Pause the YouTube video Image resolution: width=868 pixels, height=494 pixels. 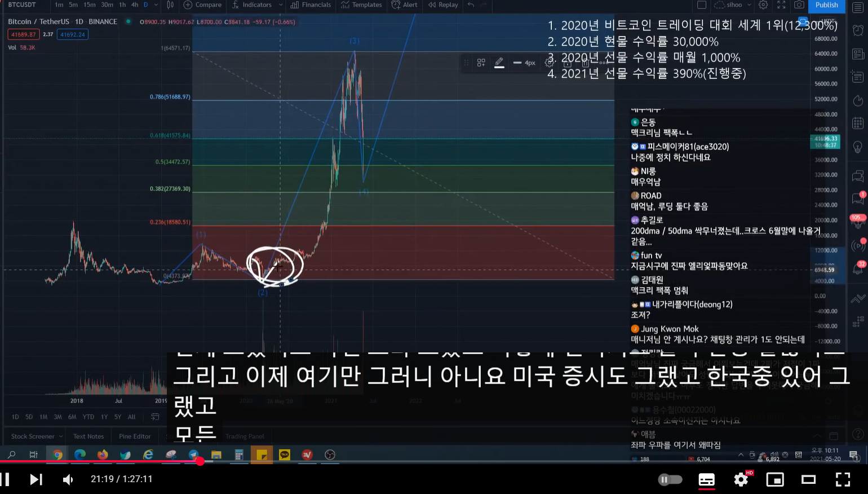(5, 479)
